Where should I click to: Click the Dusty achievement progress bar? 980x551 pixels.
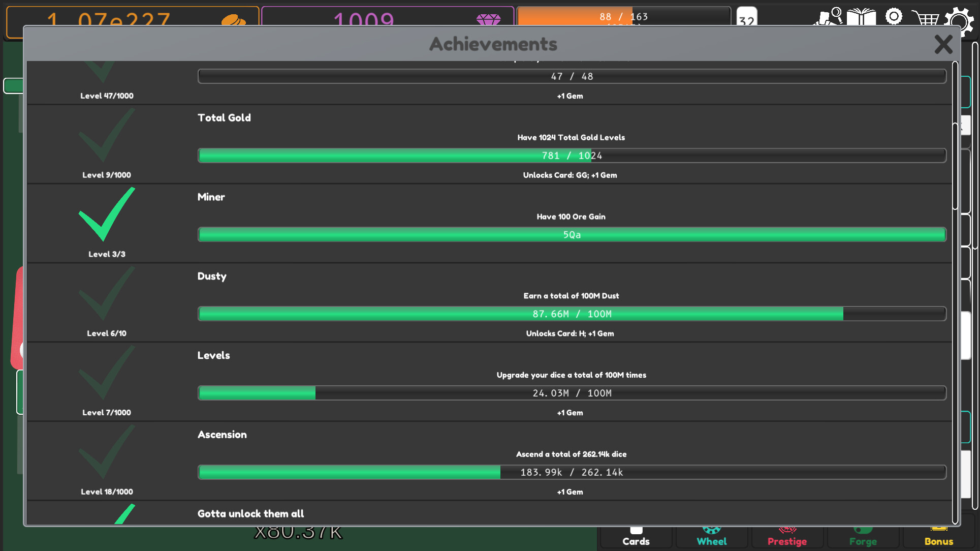pyautogui.click(x=572, y=314)
